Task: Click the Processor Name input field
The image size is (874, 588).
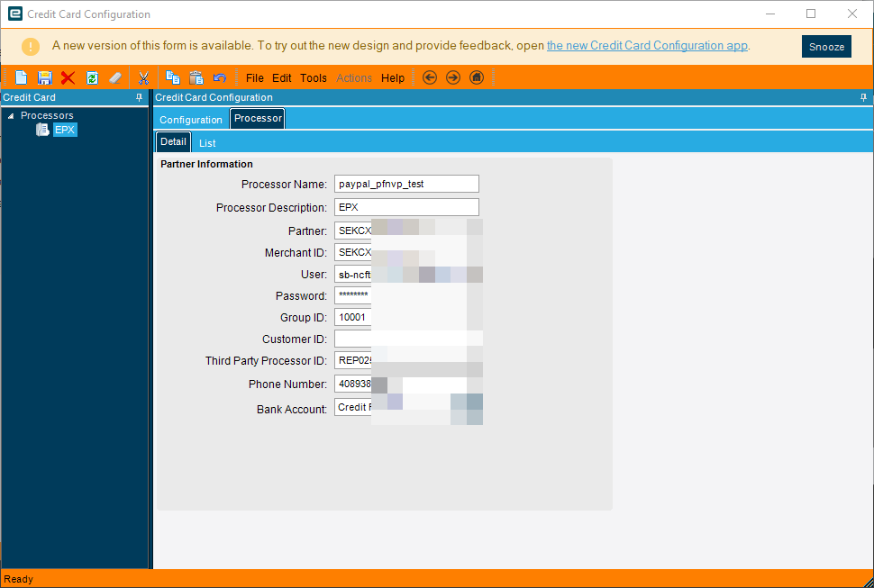Action: (x=406, y=184)
